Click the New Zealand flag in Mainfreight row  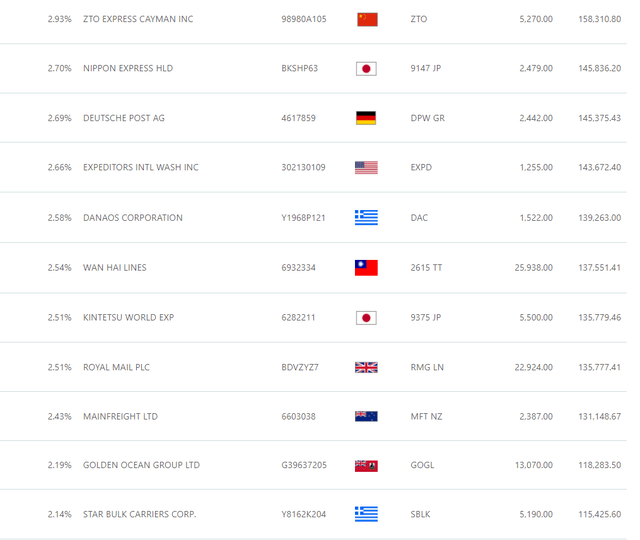click(x=367, y=416)
